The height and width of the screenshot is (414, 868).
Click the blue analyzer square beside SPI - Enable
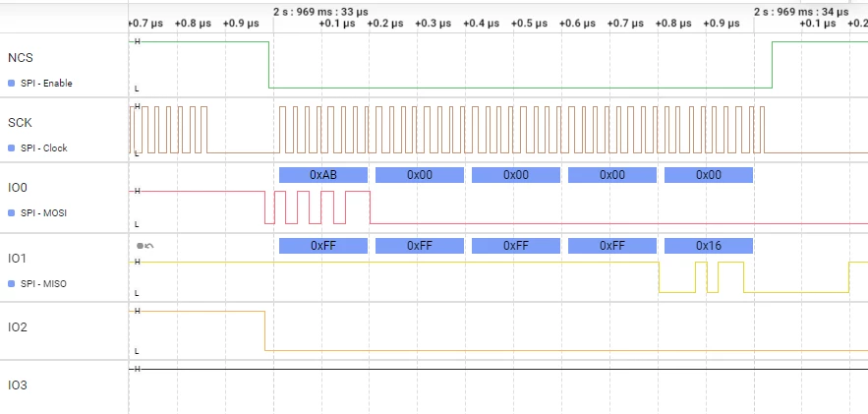tap(11, 84)
